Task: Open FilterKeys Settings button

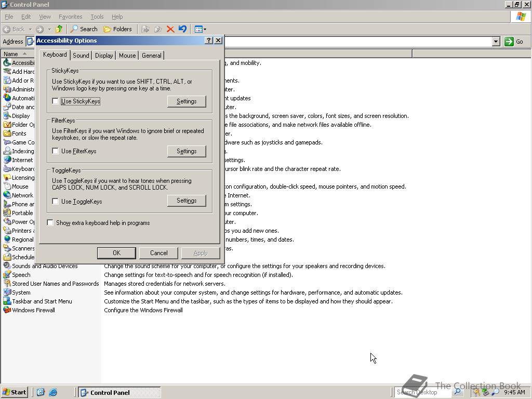Action: coord(187,151)
